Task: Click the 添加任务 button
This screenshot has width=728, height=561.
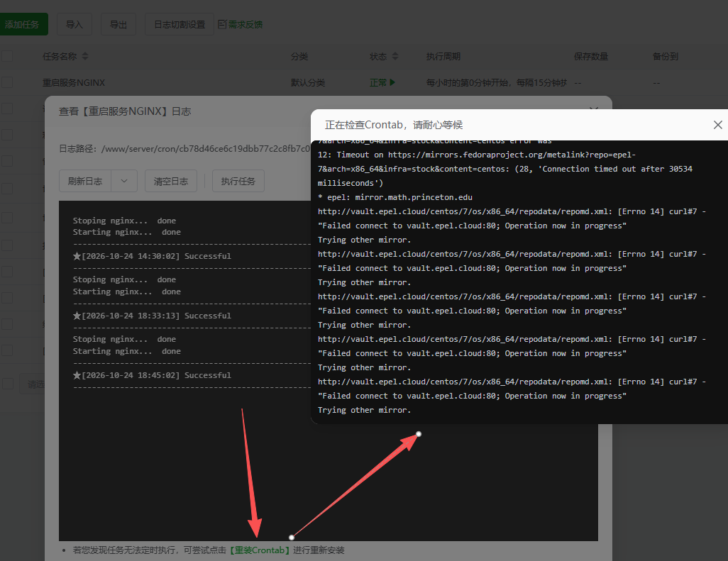Action: click(x=22, y=24)
